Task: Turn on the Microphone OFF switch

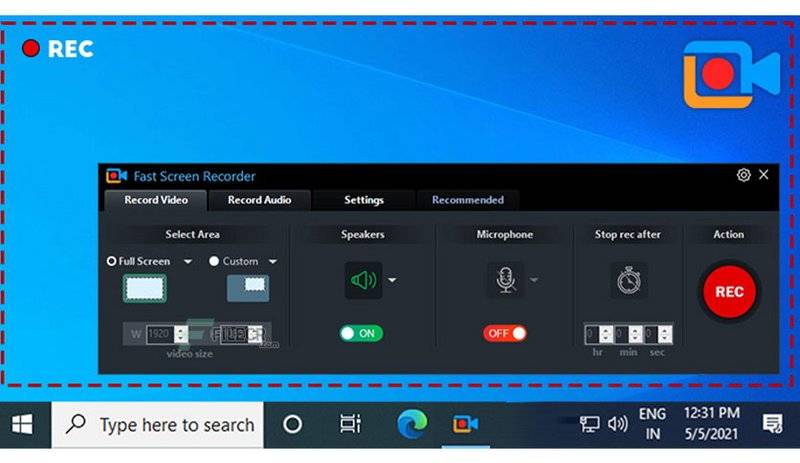Action: (505, 333)
